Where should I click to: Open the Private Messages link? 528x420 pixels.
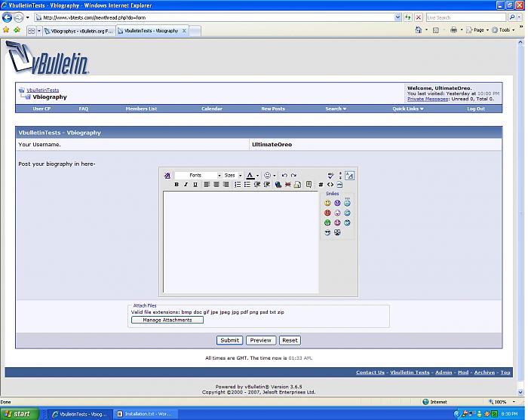point(428,99)
